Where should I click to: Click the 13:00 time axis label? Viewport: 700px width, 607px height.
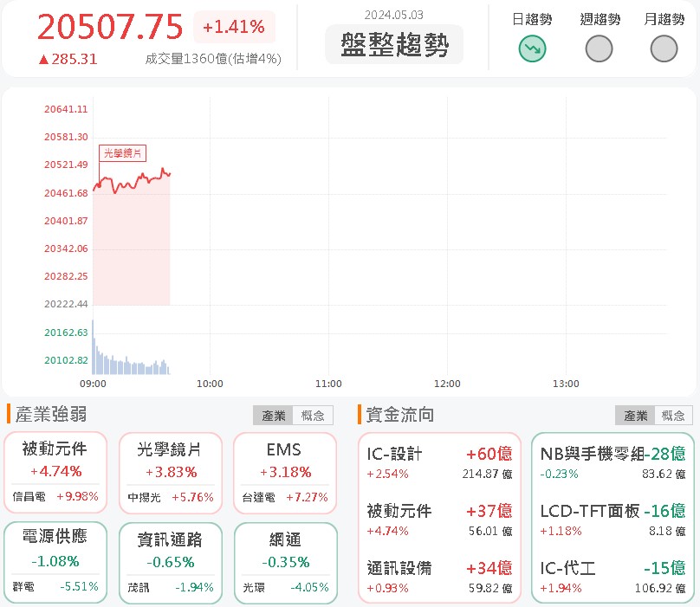tap(566, 384)
